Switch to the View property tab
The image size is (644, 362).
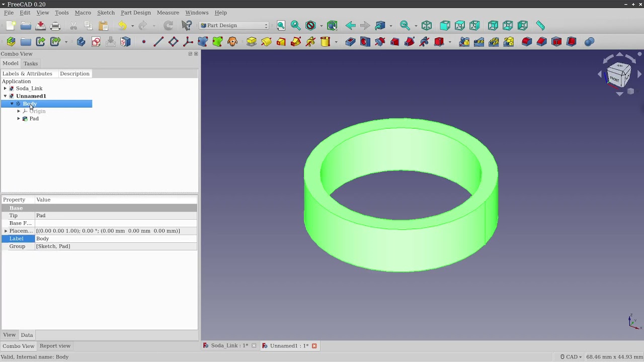click(x=9, y=335)
